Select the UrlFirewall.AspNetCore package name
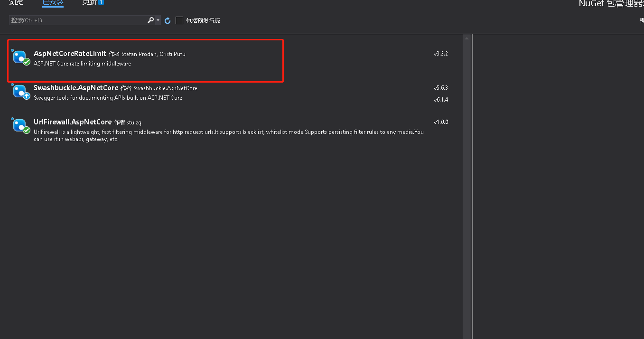The image size is (644, 339). 73,122
